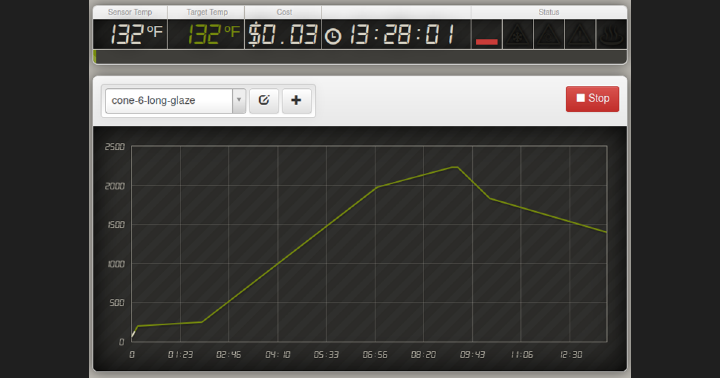Click the clock icon beside the timer
Screen dimensions: 720x378
point(333,36)
